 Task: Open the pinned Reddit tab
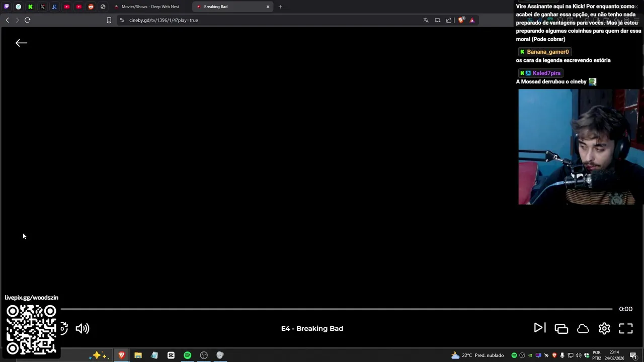(x=91, y=7)
